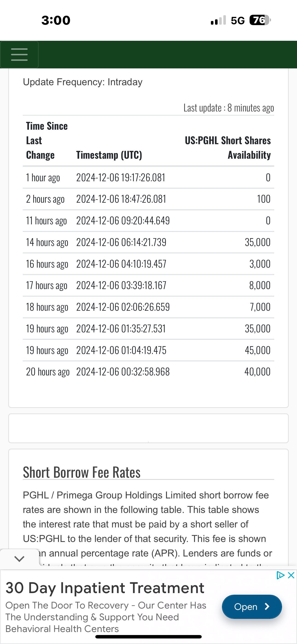Tap the 3,000 availability value
This screenshot has width=297, height=644.
tap(260, 264)
